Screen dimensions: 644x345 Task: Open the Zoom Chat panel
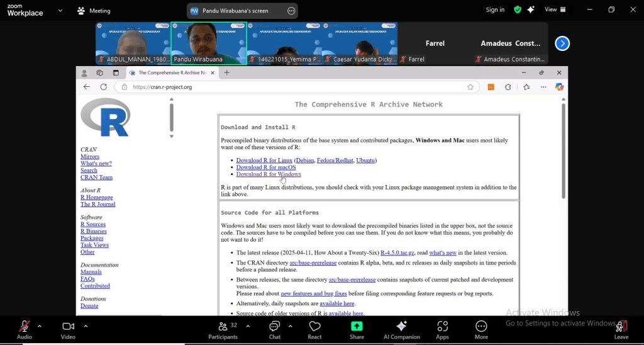(274, 329)
